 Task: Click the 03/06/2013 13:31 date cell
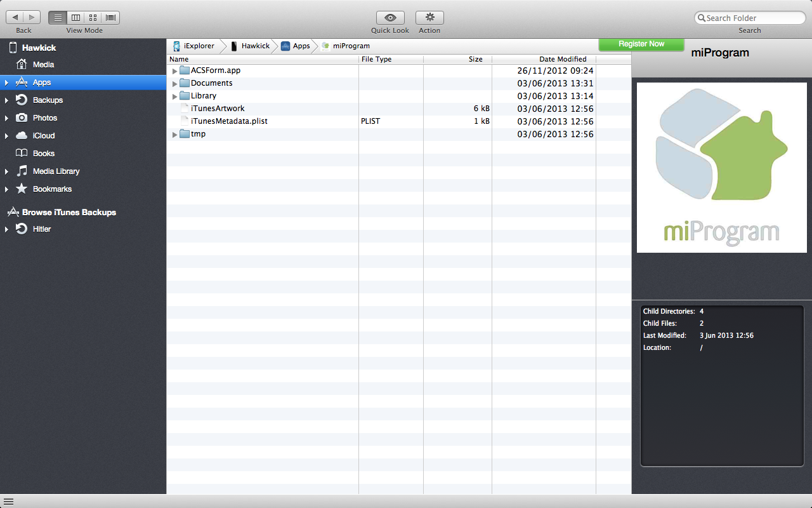555,83
